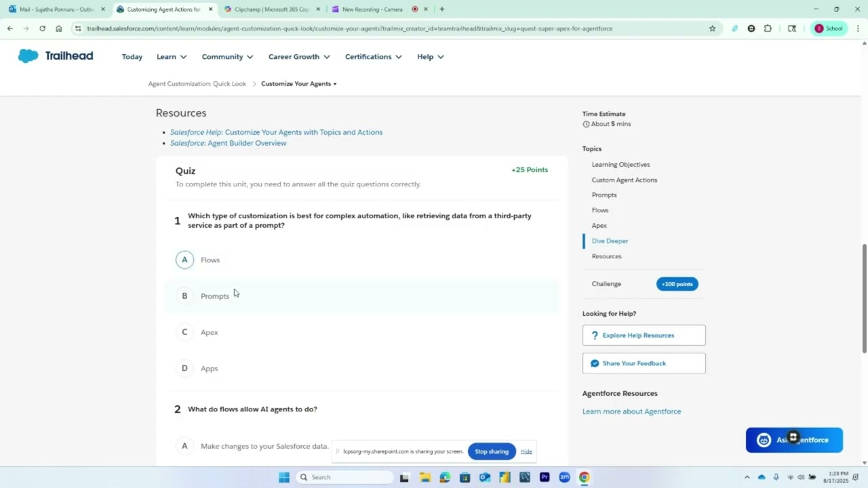
Task: Jump to Flows topic in sidebar
Action: click(x=600, y=210)
